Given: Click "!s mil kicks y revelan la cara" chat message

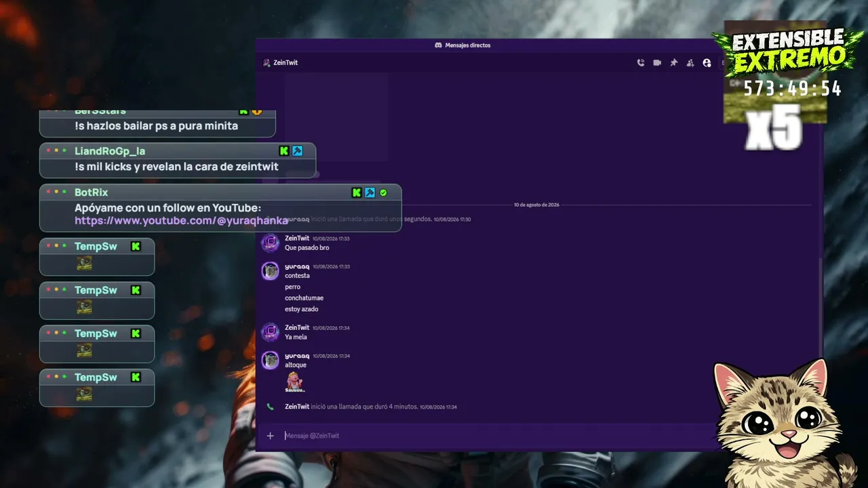Looking at the screenshot, I should (x=176, y=167).
